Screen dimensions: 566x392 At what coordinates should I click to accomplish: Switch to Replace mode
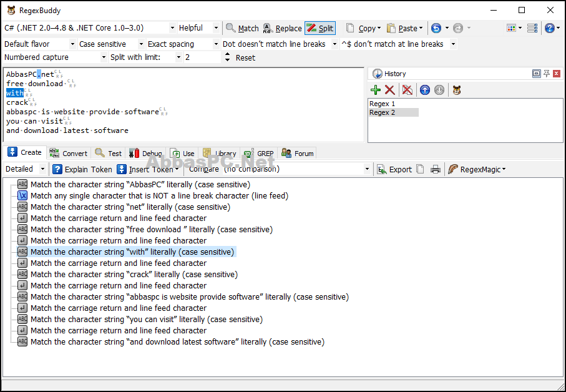tap(282, 28)
